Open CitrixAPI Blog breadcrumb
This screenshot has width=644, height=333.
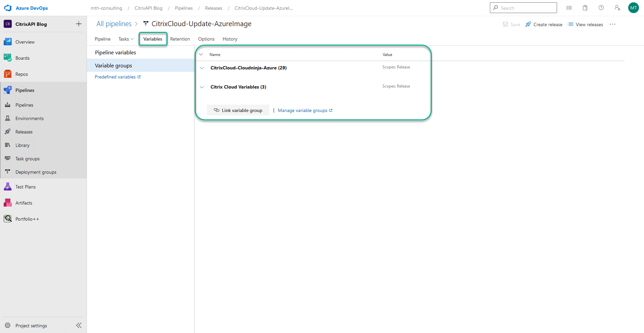(148, 8)
